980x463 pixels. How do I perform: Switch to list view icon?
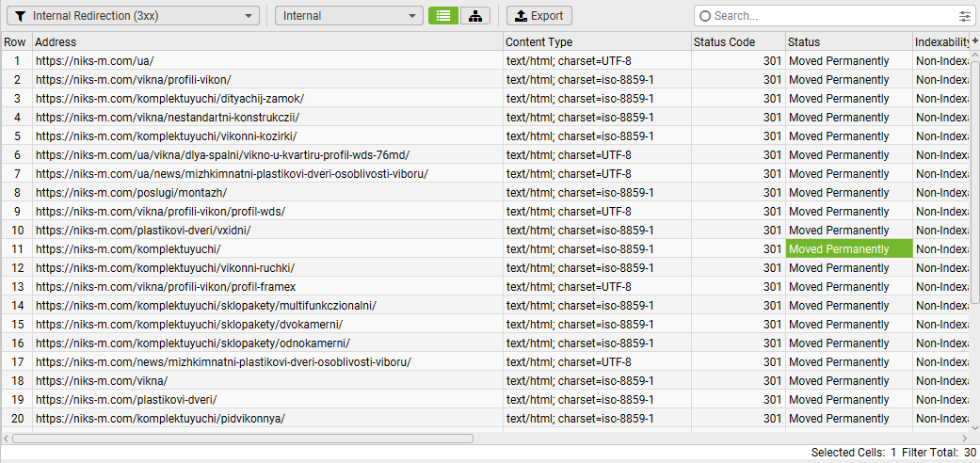443,16
